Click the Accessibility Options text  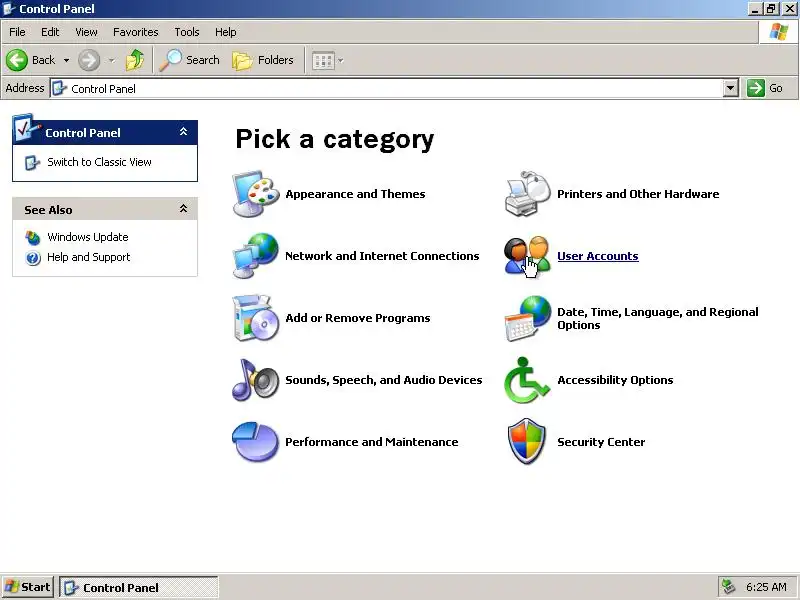pos(615,380)
